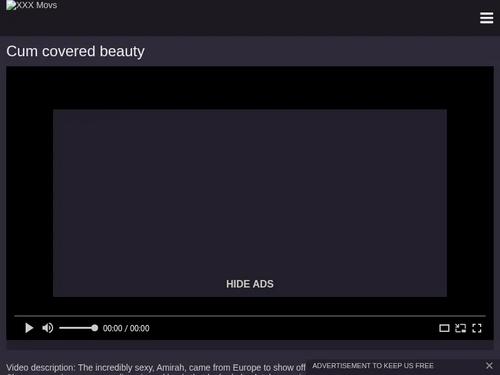Adjust the volume slider

[x=78, y=328]
